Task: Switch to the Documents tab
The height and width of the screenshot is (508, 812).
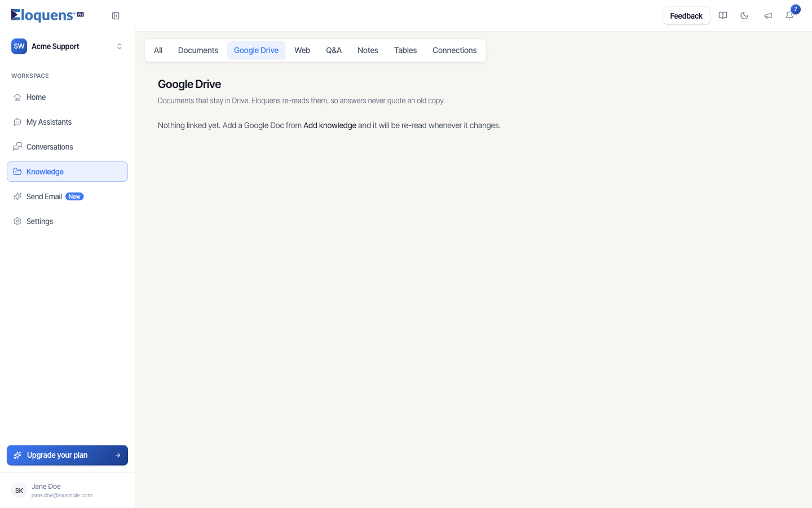Action: pos(198,50)
